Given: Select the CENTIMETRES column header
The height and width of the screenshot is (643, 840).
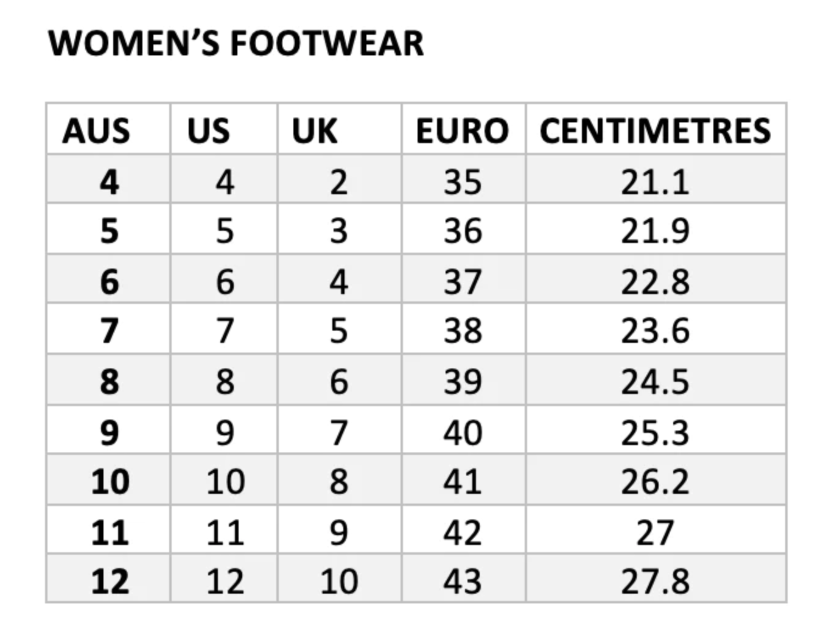Looking at the screenshot, I should point(656,130).
